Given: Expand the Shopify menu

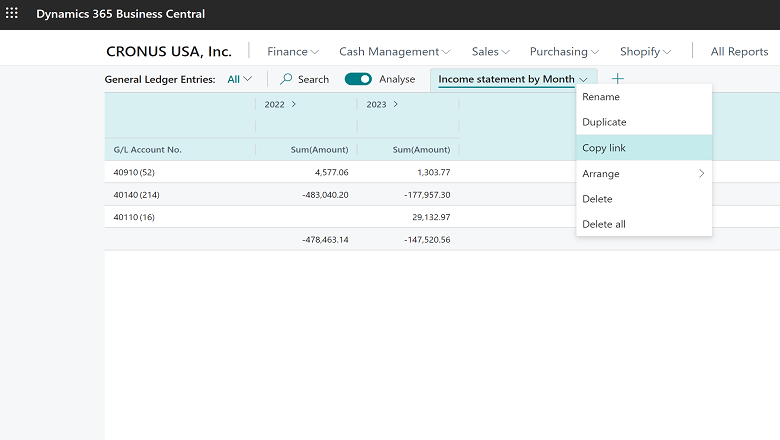Looking at the screenshot, I should pos(645,52).
